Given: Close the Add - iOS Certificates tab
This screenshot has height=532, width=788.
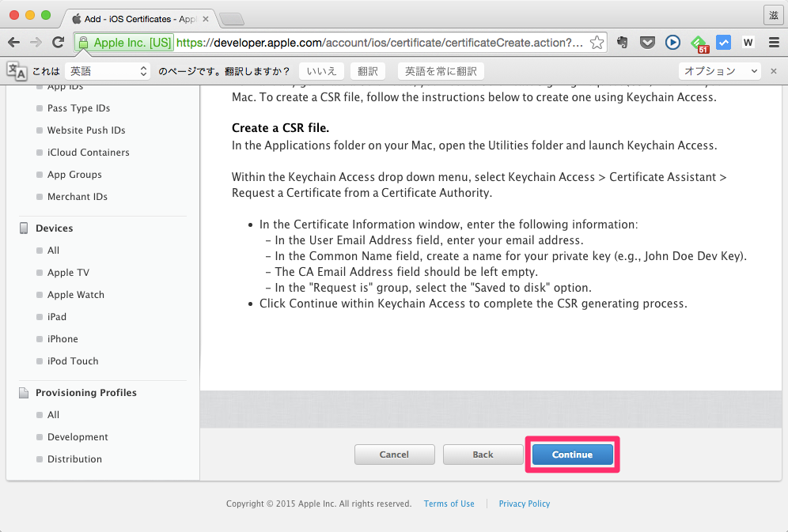Looking at the screenshot, I should [206, 19].
